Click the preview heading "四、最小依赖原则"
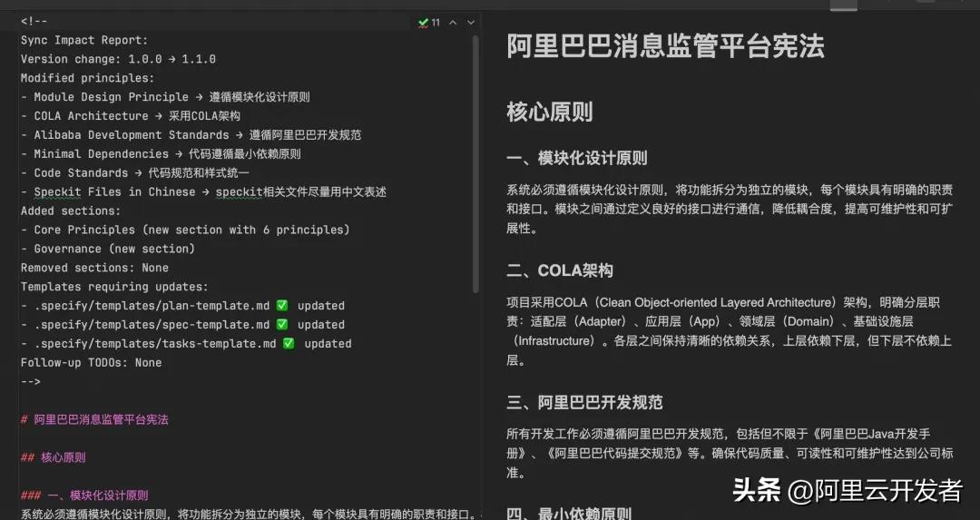 click(569, 514)
